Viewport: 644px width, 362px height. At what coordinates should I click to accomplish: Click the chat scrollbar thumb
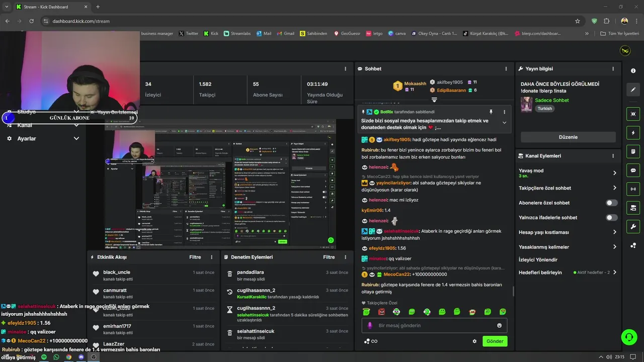click(513, 292)
